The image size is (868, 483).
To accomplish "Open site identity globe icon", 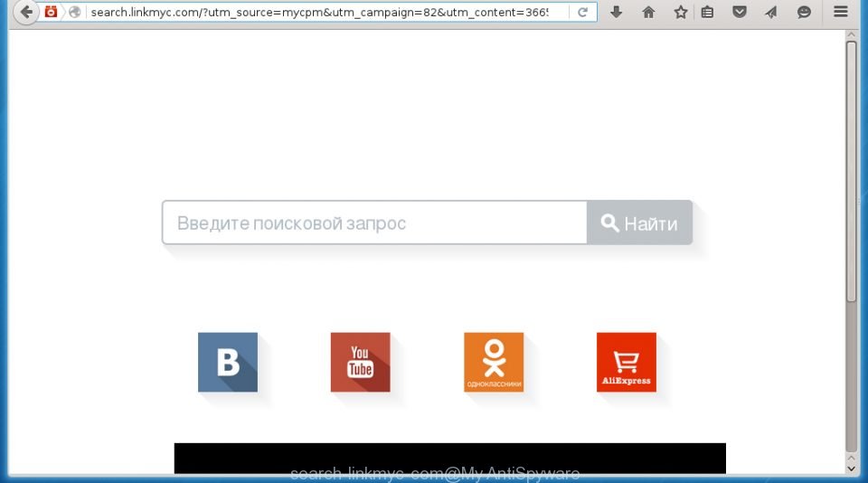I will coord(75,12).
